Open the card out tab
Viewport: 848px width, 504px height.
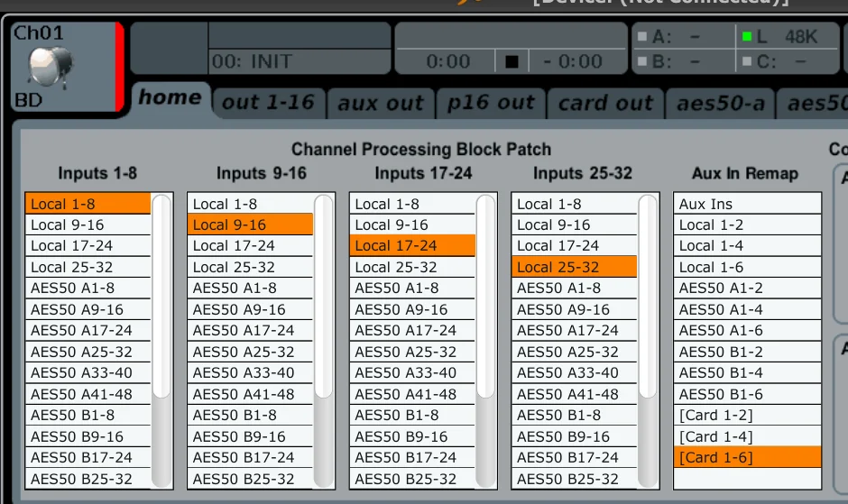pyautogui.click(x=605, y=103)
